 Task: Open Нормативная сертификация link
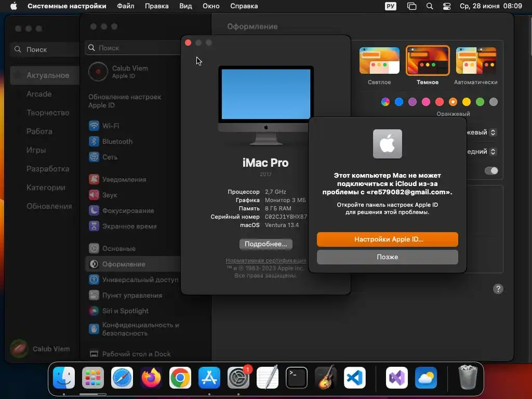(265, 260)
